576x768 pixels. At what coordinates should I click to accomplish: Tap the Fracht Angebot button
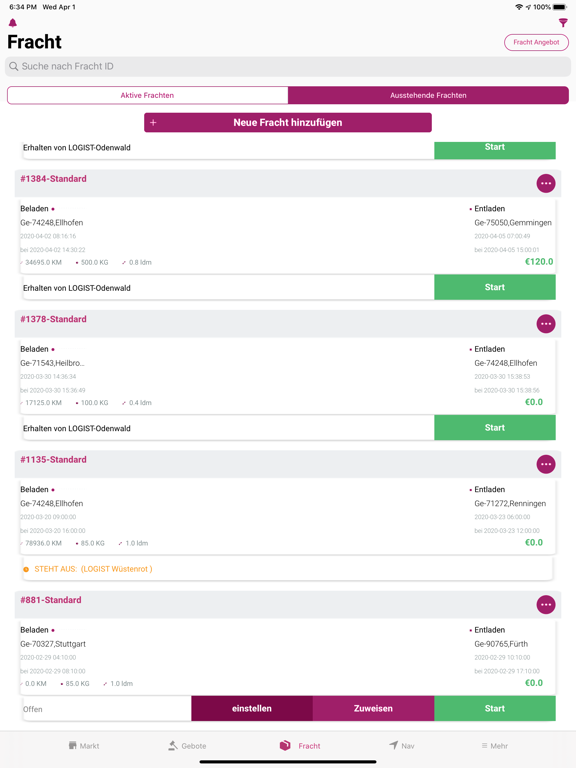coord(536,42)
